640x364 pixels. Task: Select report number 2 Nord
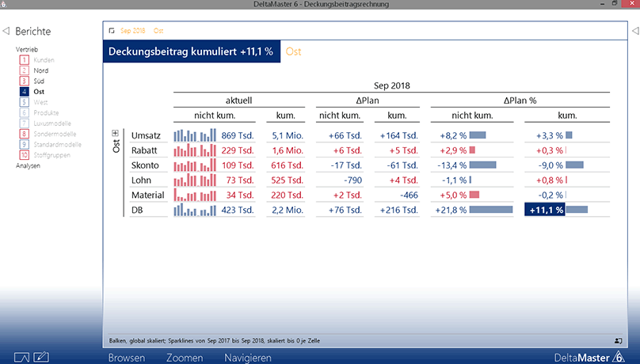(x=40, y=70)
